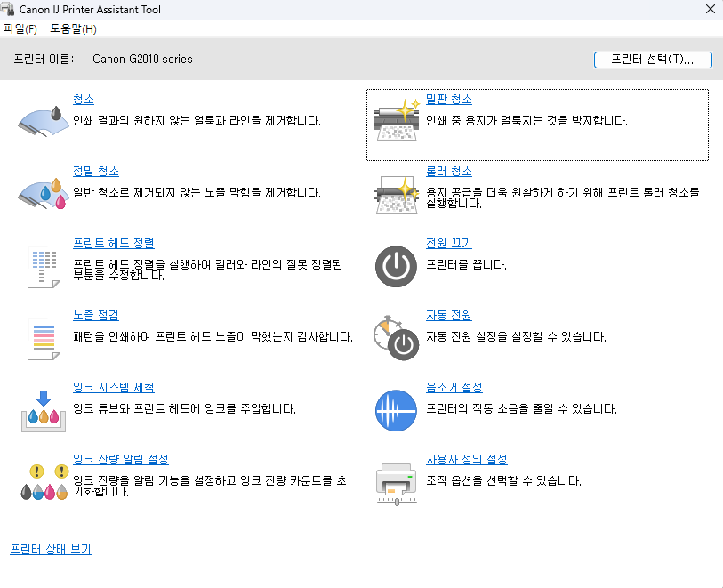Click the Canon IJ Printer Assistant title bar icon

(x=7, y=9)
